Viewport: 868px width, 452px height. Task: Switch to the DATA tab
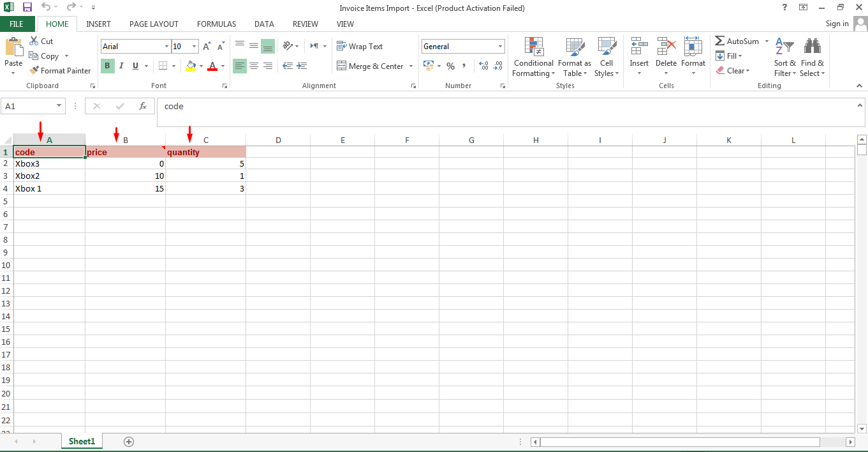[x=264, y=24]
